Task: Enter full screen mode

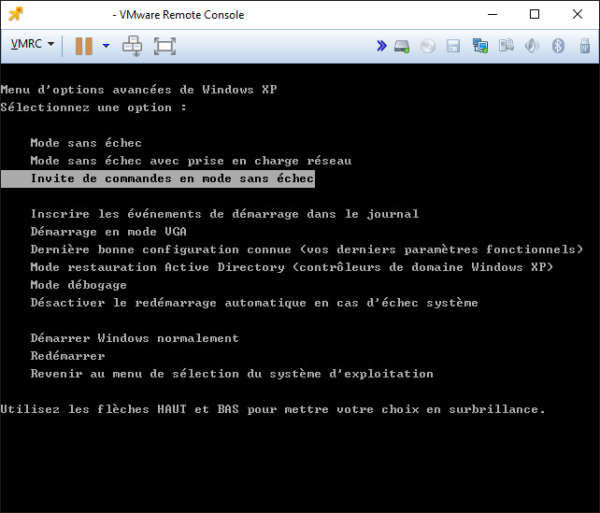Action: pos(165,46)
